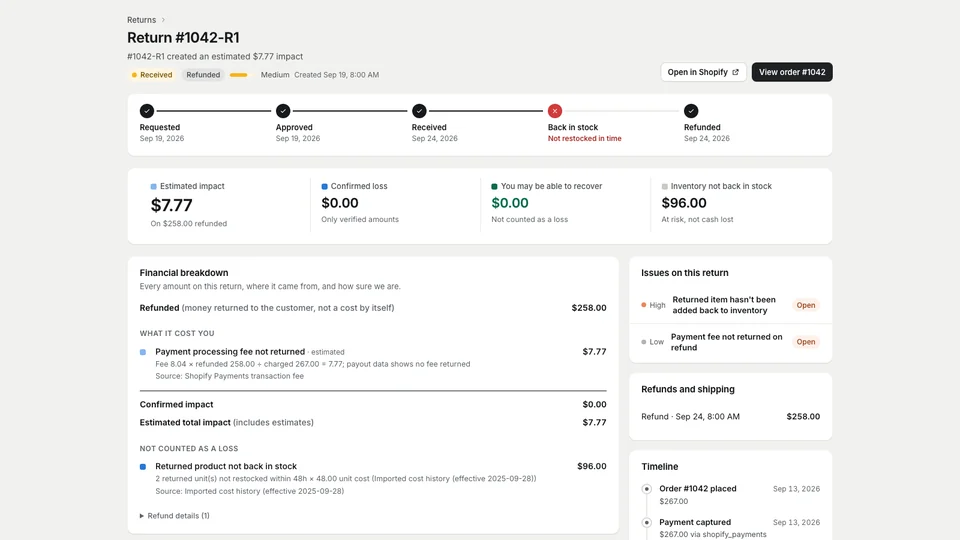Click the Open badge on the Low issue
This screenshot has width=960, height=540.
click(806, 342)
